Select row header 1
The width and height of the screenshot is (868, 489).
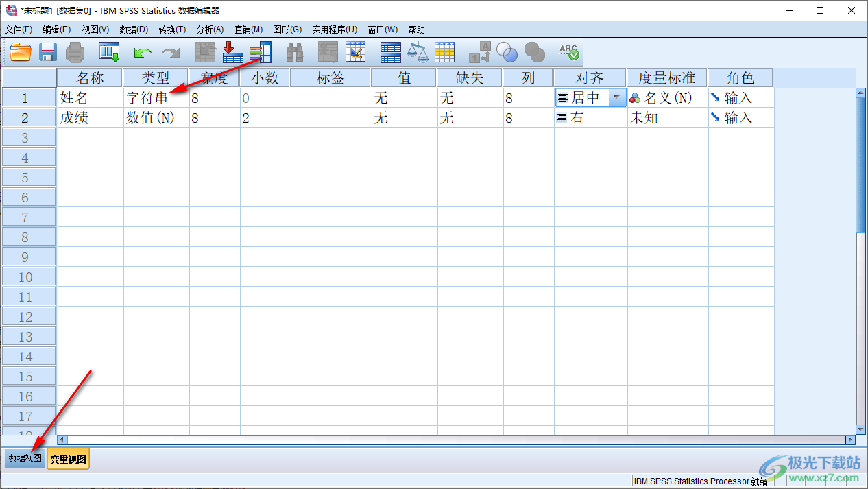29,97
